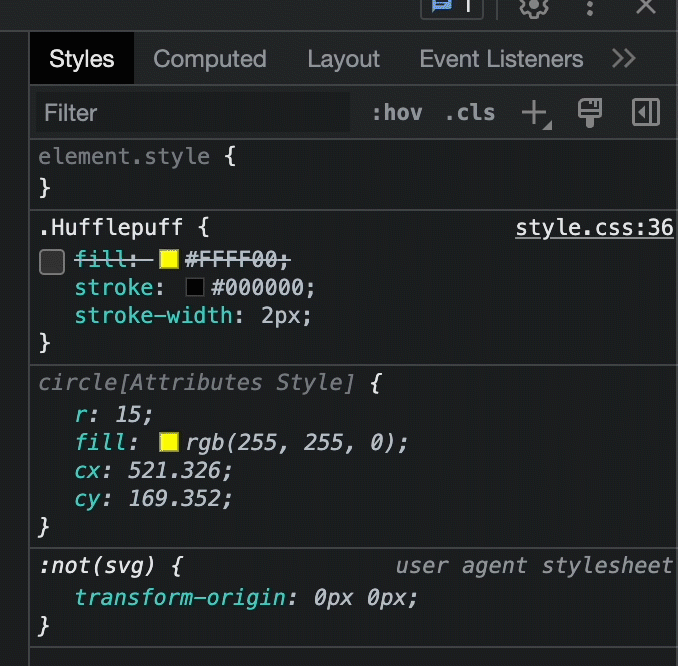Click the console messages badge icon

451,6
